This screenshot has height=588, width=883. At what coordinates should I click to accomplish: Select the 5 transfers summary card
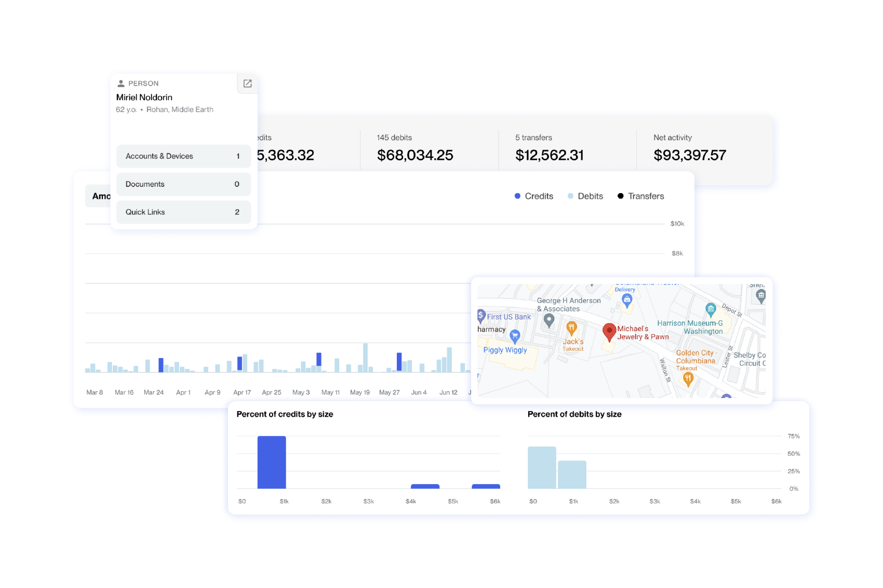[x=549, y=148]
